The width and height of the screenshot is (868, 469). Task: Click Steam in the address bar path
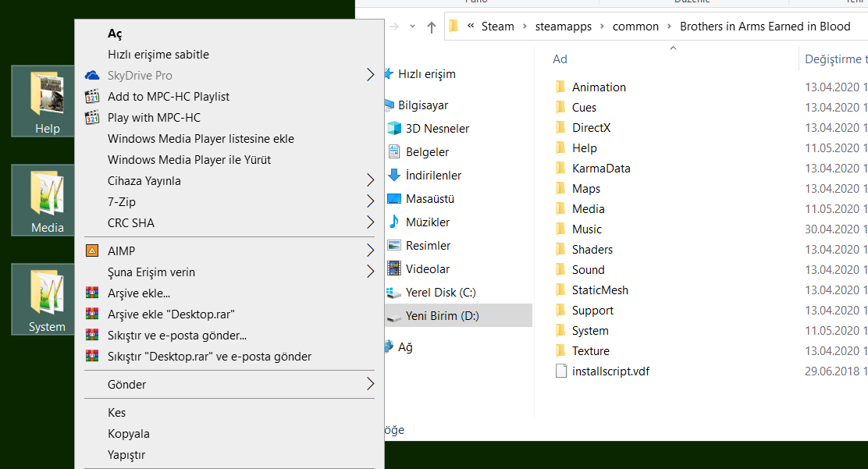(497, 27)
